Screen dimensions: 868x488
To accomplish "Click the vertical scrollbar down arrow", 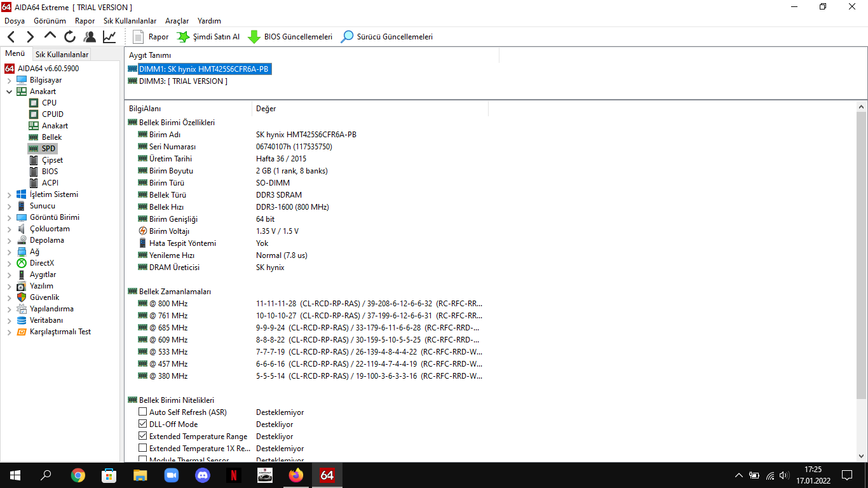I will pos(862,457).
